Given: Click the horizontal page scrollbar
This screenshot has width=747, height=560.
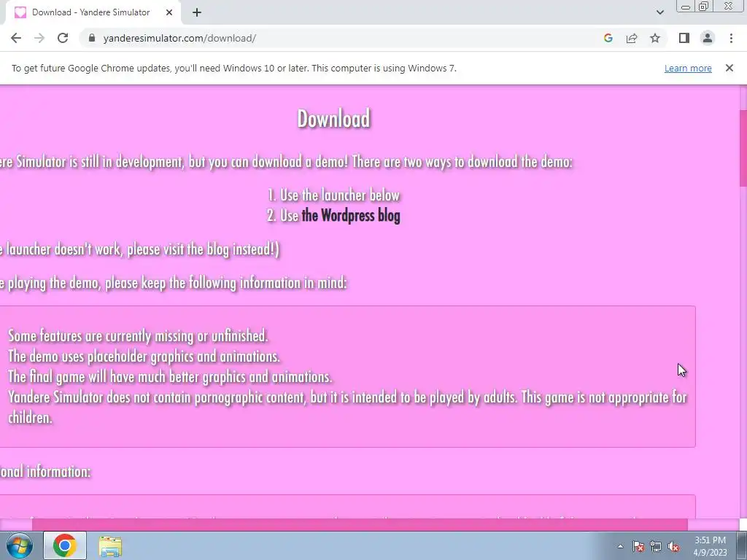Looking at the screenshot, I should [360, 524].
